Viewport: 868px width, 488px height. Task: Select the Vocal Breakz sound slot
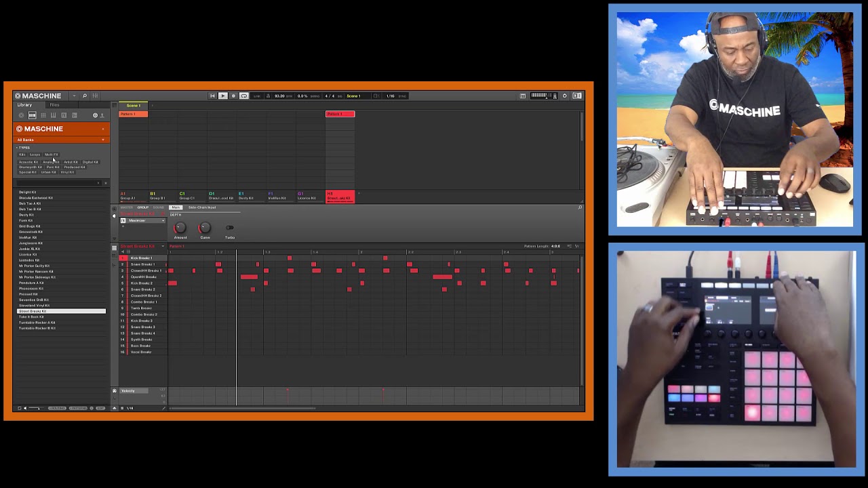pos(142,352)
